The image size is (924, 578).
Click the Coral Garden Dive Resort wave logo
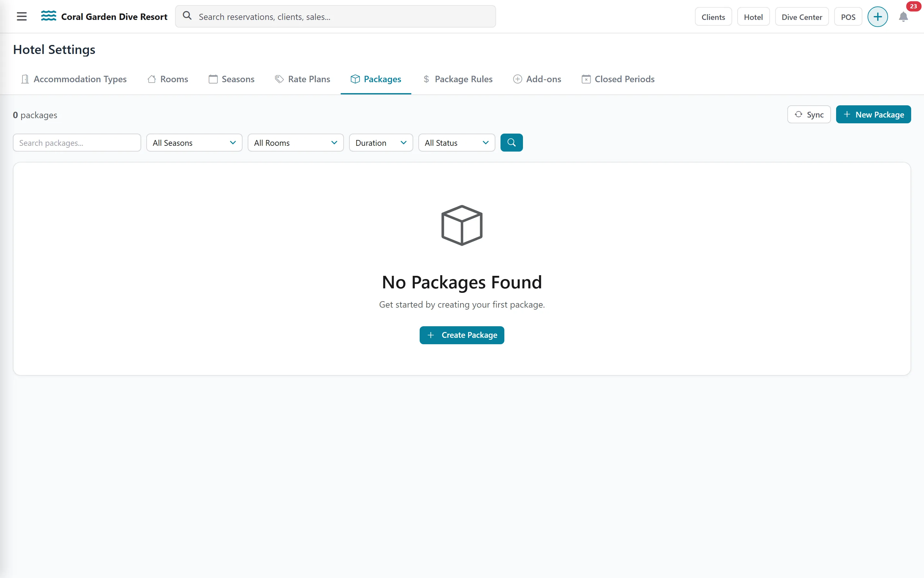(48, 16)
